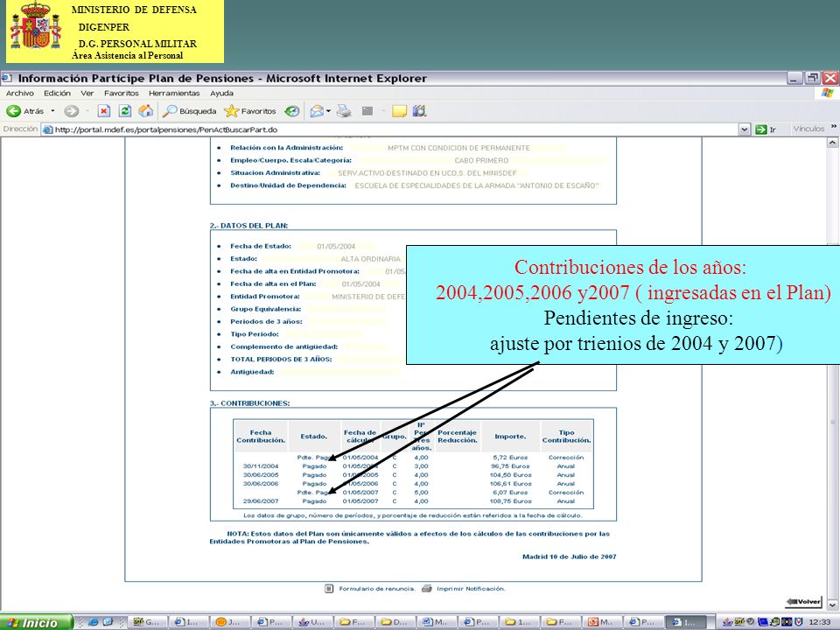Image resolution: width=840 pixels, height=630 pixels.
Task: Expand the Forward history dropdown arrow
Action: click(87, 111)
